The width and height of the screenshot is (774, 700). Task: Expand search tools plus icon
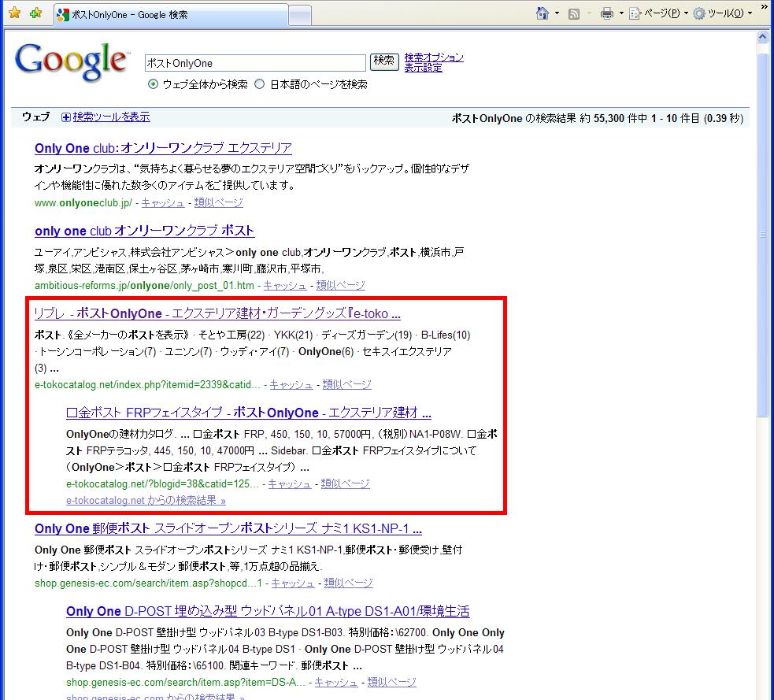(x=66, y=117)
